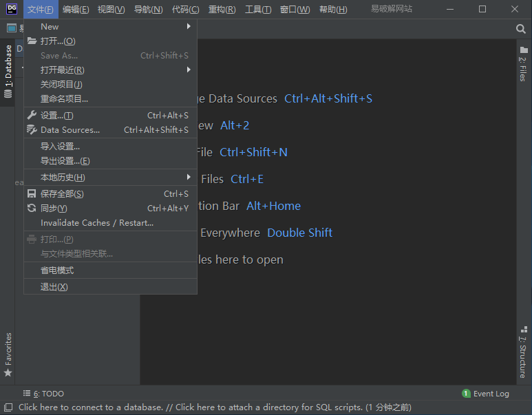The image size is (532, 415).
Task: Open the Favorites tool window tab
Action: tap(8, 354)
